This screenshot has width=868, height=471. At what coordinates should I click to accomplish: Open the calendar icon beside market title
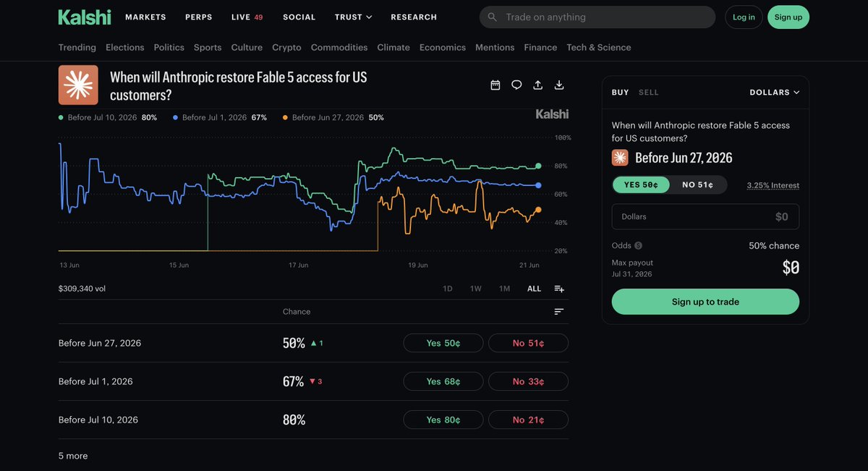point(495,85)
